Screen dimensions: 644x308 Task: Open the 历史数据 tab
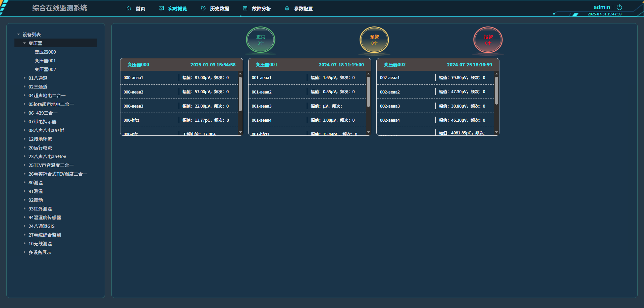click(219, 9)
